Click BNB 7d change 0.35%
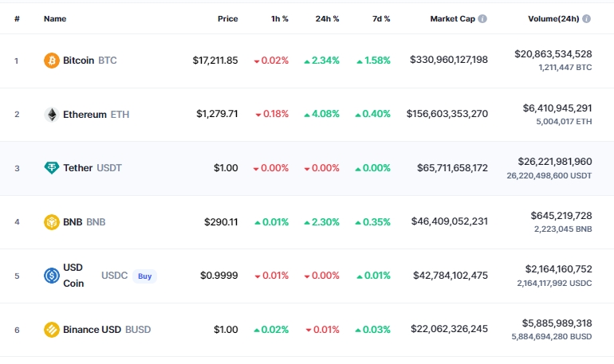This screenshot has width=614, height=364. pyautogui.click(x=373, y=222)
